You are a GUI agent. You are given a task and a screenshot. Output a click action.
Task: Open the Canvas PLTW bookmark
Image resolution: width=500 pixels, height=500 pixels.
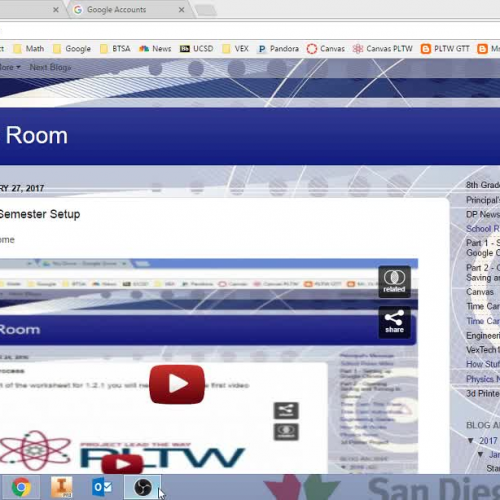click(x=382, y=49)
